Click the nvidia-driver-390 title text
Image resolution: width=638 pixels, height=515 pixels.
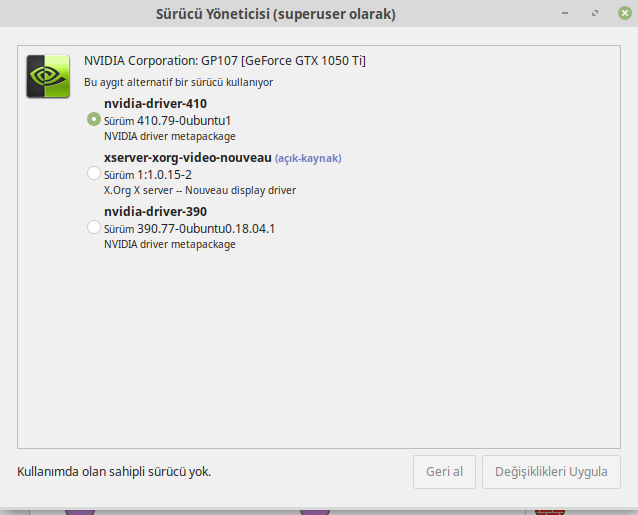click(155, 212)
